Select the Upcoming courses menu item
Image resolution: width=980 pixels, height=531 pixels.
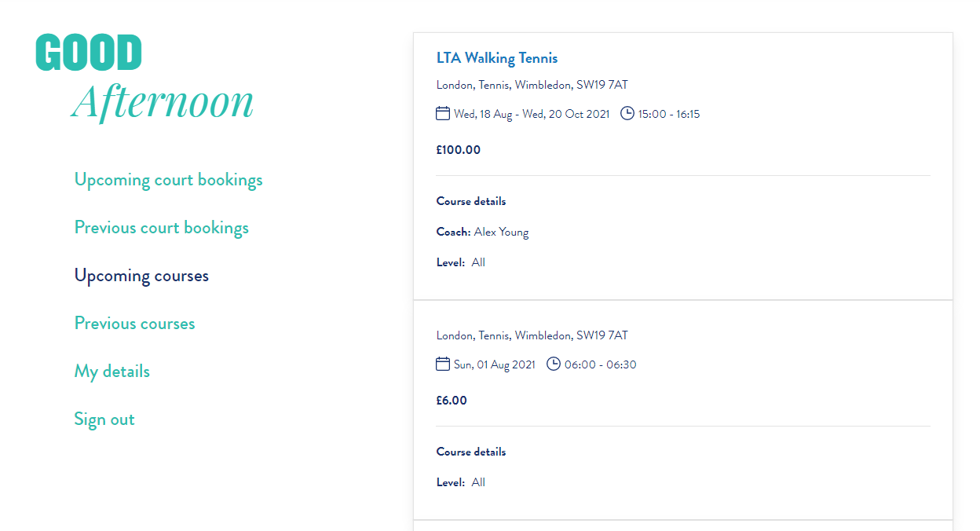click(x=141, y=276)
